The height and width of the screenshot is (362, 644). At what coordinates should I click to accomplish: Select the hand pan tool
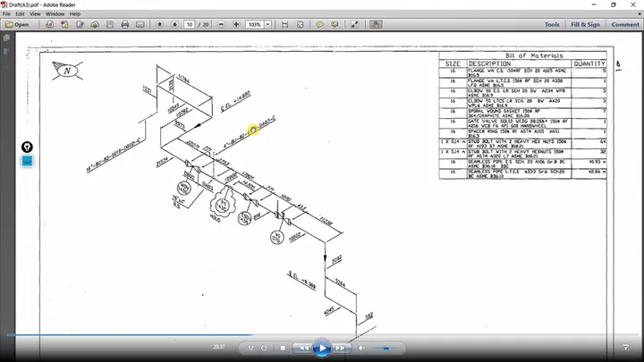(x=376, y=25)
